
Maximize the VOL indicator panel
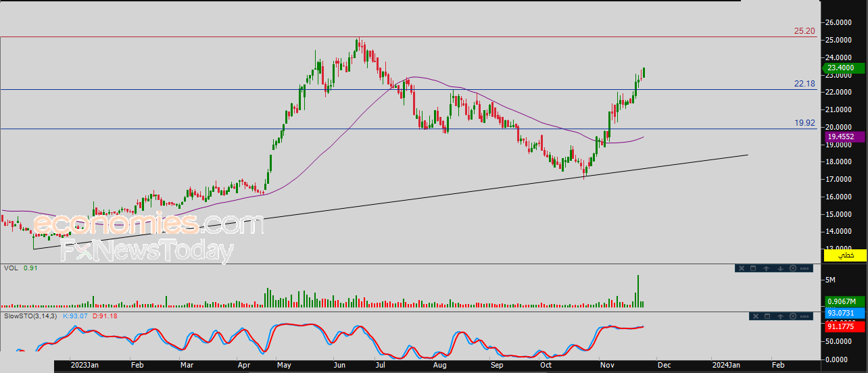(753, 268)
